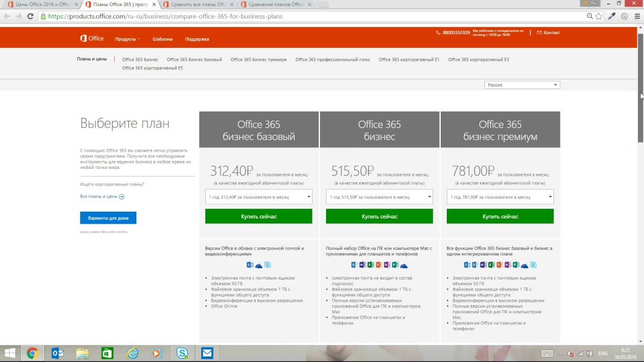Open the Windows Store taskbar icon
644x362 pixels.
(x=107, y=353)
